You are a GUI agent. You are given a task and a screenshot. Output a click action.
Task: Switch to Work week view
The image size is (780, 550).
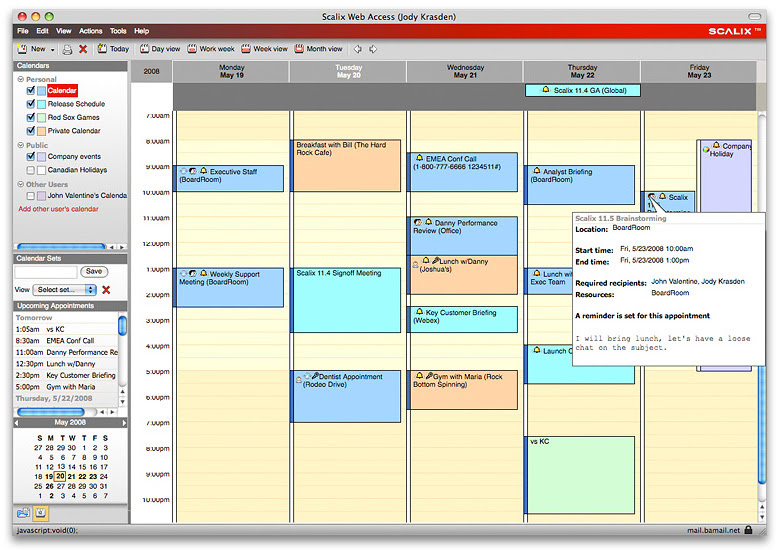point(211,49)
